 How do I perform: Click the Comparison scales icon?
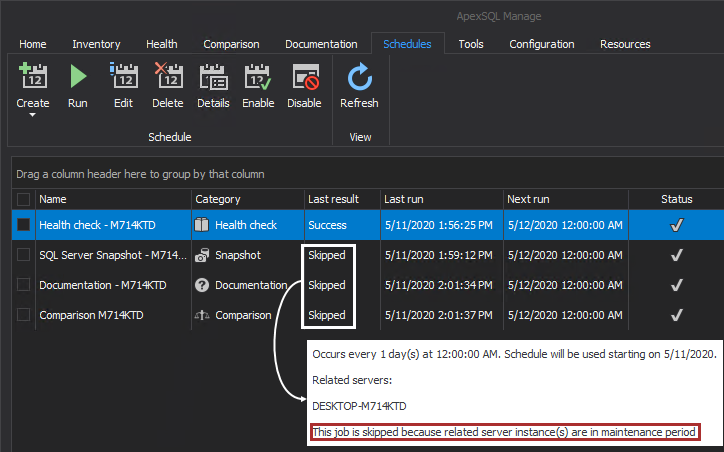click(202, 315)
